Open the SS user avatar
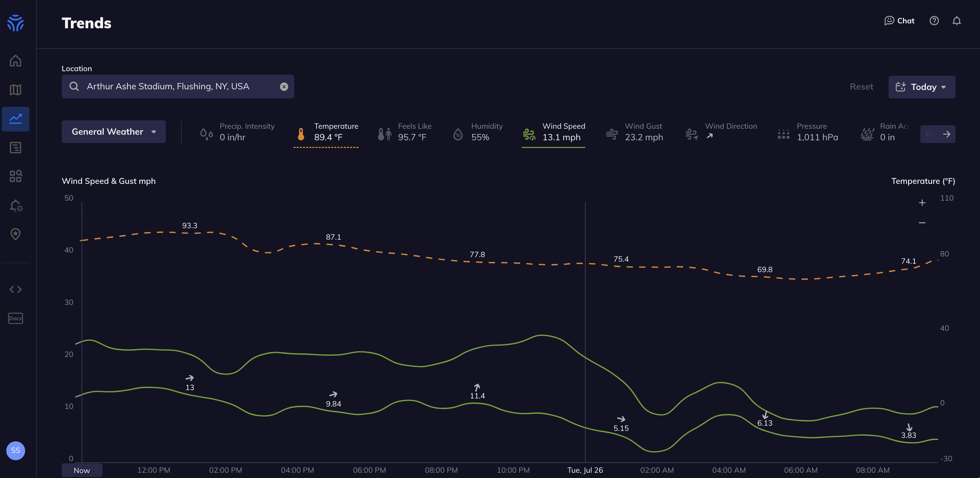Image resolution: width=980 pixels, height=478 pixels. [x=16, y=451]
